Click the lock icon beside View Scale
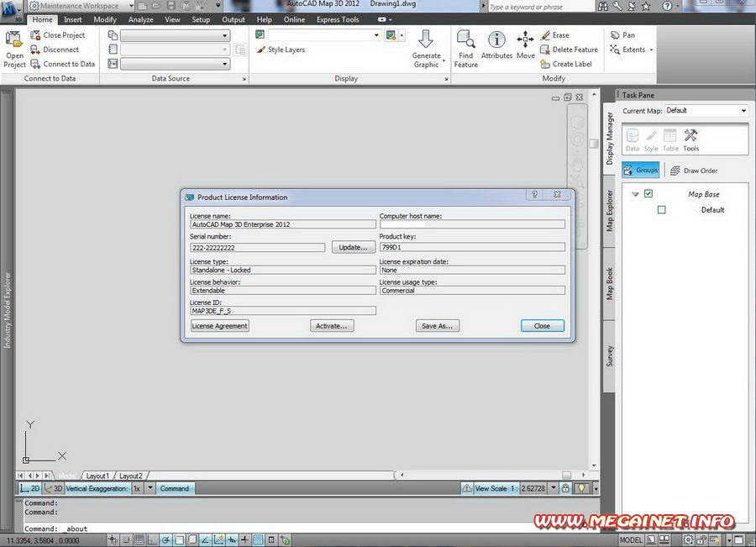 pyautogui.click(x=565, y=489)
